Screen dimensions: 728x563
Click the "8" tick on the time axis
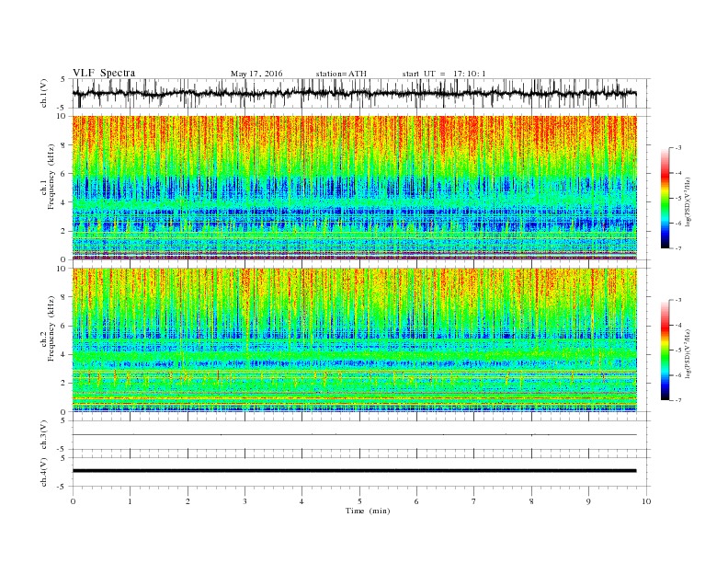tap(531, 501)
